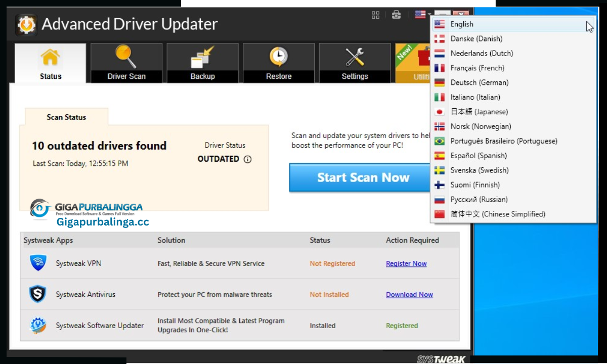
Task: Click the four-squares grid icon in title bar
Action: (375, 15)
